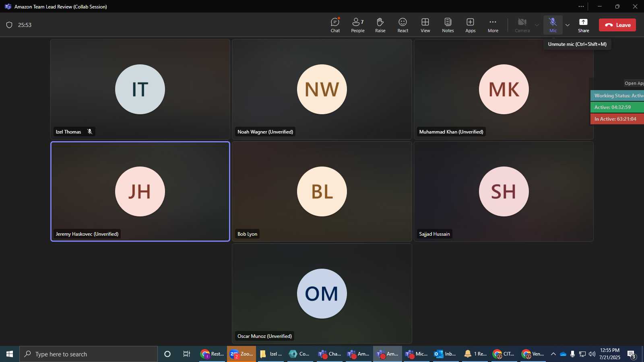The height and width of the screenshot is (362, 644).
Task: Open volume speaker tray icon
Action: pos(592,354)
